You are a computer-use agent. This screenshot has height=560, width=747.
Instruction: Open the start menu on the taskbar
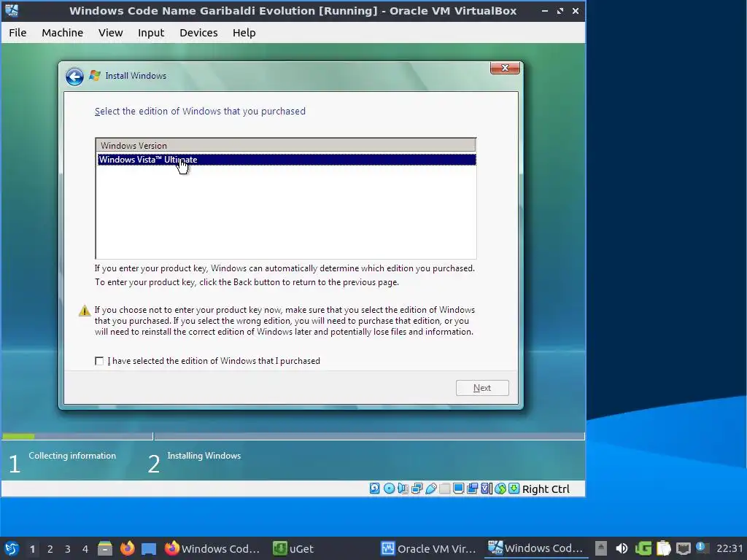(x=12, y=548)
